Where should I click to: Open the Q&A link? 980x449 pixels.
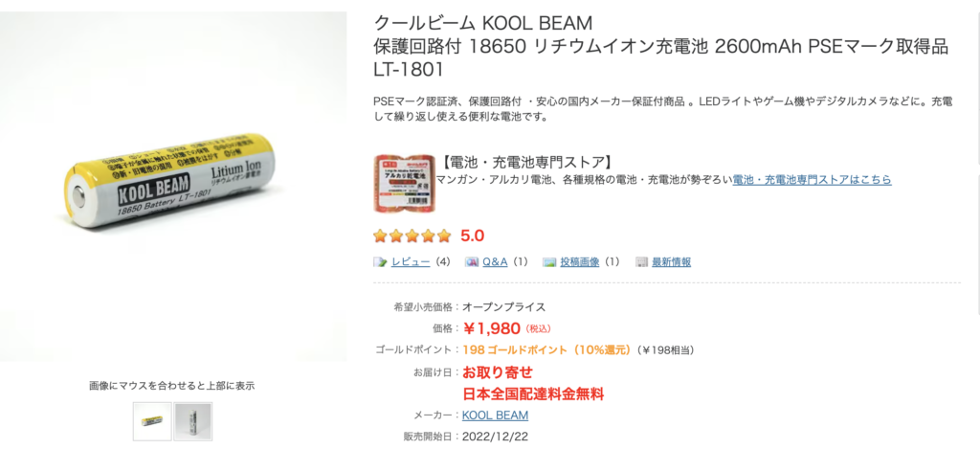point(495,261)
